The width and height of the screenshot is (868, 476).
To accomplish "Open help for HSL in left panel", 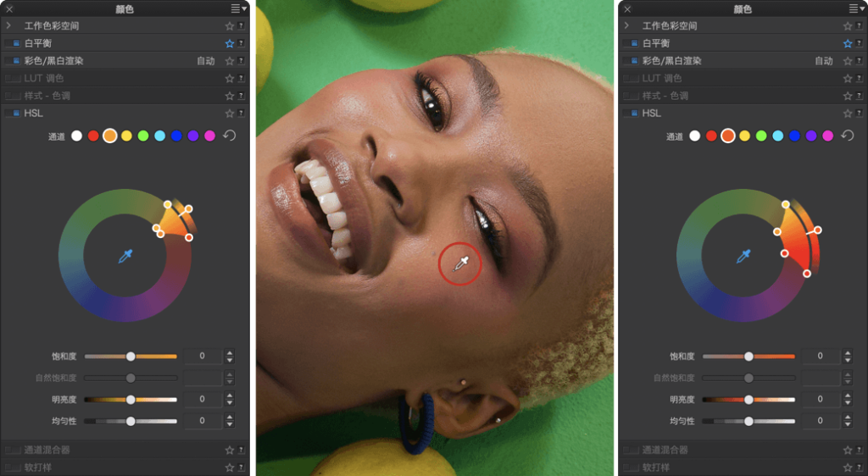I will (x=241, y=113).
